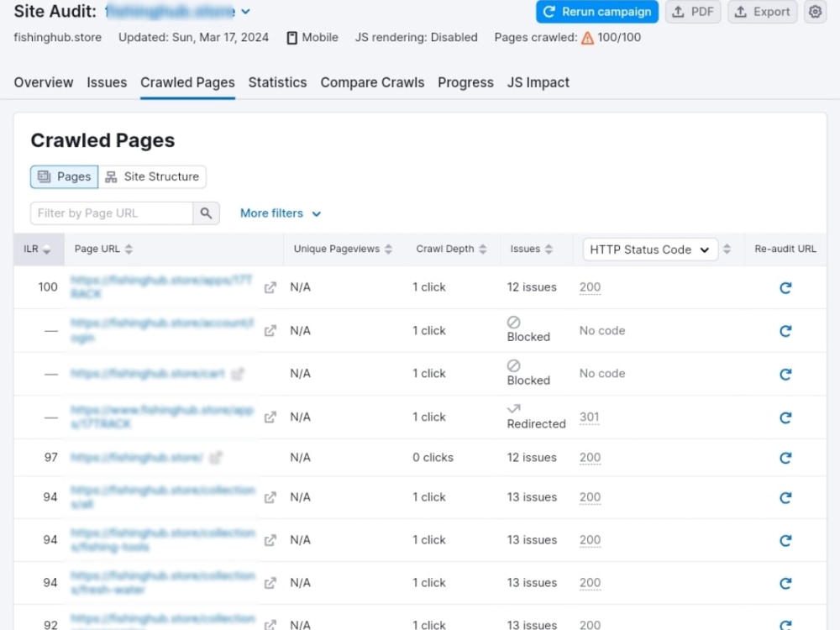Click the Mobile device icon
840x630 pixels.
292,38
